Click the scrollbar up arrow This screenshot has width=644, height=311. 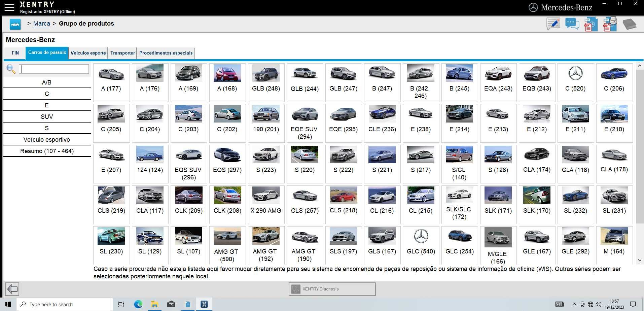(x=640, y=66)
